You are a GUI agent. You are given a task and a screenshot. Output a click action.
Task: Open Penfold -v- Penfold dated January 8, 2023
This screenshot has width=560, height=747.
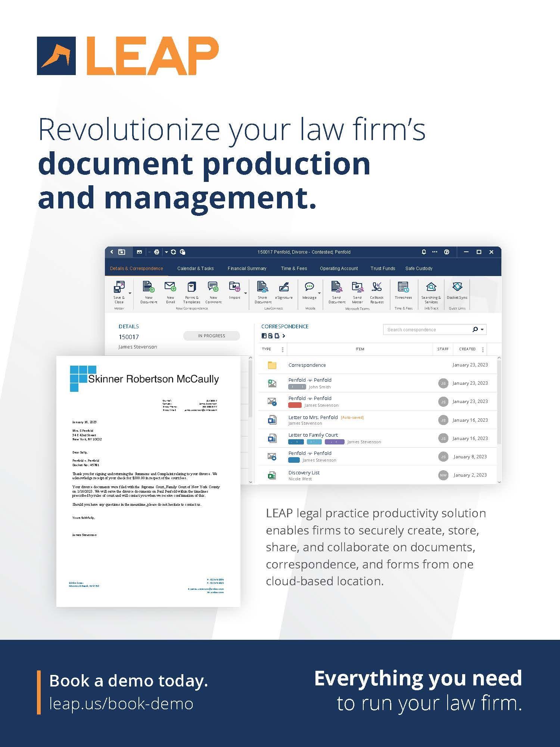tap(310, 453)
